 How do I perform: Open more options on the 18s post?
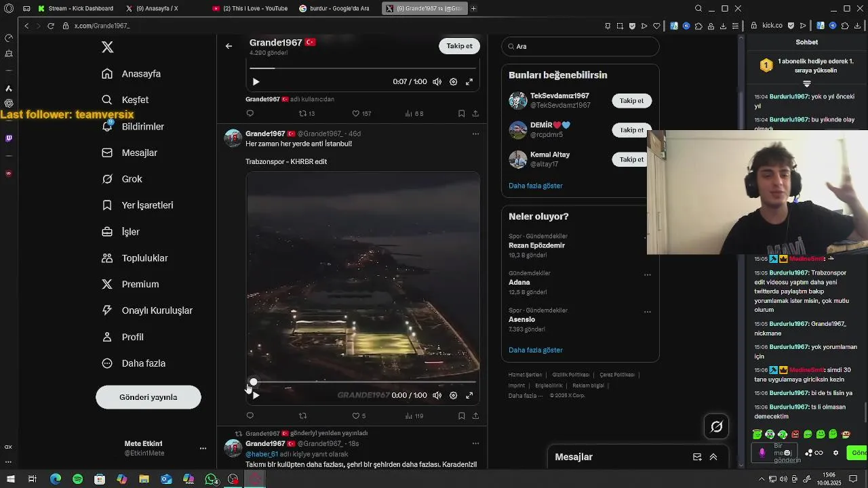pyautogui.click(x=475, y=443)
